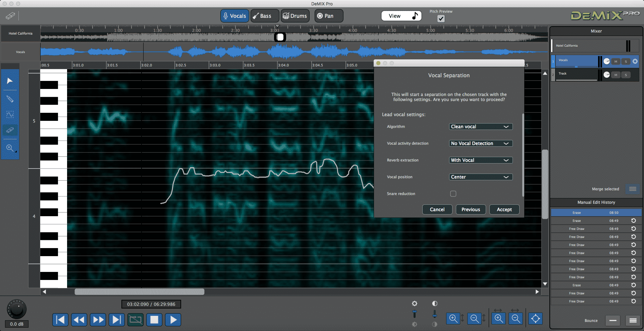Viewport: 644px width, 331px height.
Task: Select the Eraser tool in the left toolbar
Action: point(10,130)
